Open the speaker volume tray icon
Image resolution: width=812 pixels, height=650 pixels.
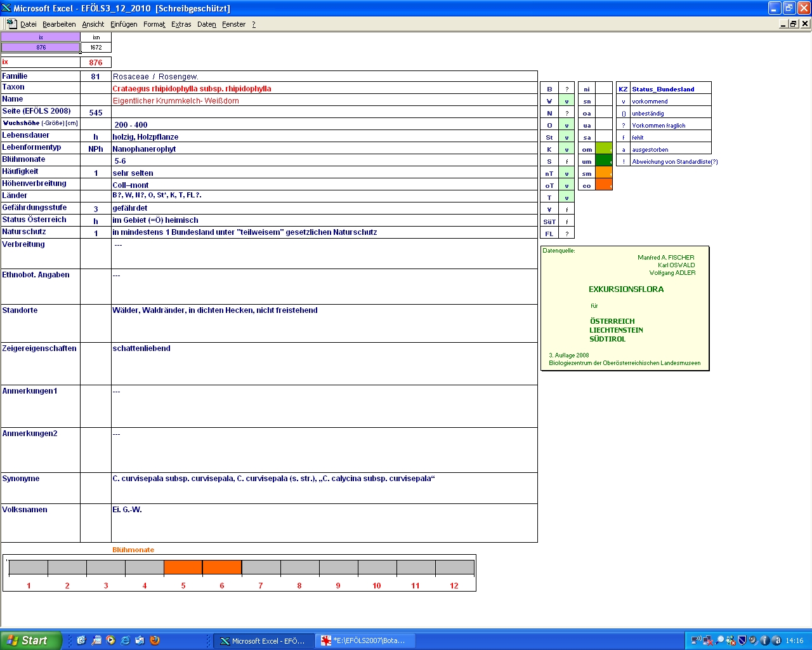click(x=753, y=640)
